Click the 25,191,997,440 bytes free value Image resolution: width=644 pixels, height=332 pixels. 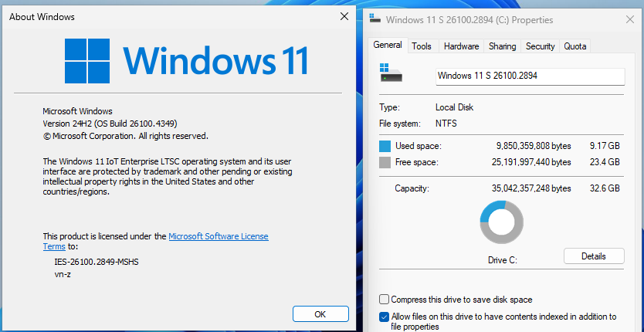pos(531,162)
